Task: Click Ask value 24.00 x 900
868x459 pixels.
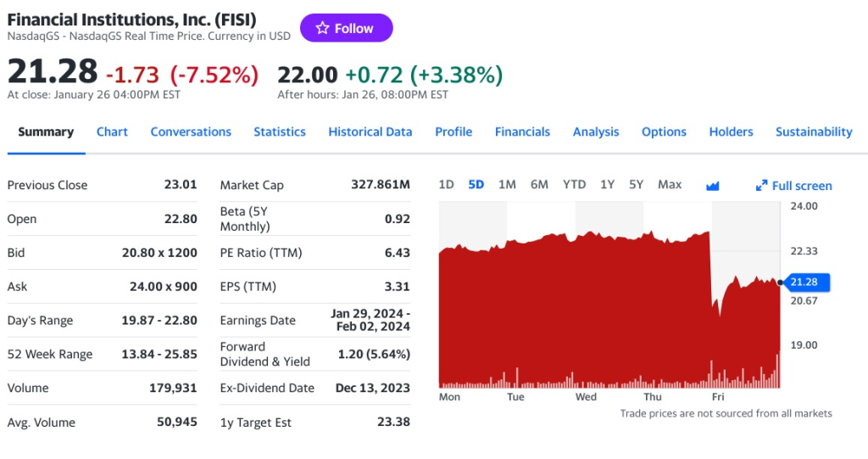Action: [164, 287]
